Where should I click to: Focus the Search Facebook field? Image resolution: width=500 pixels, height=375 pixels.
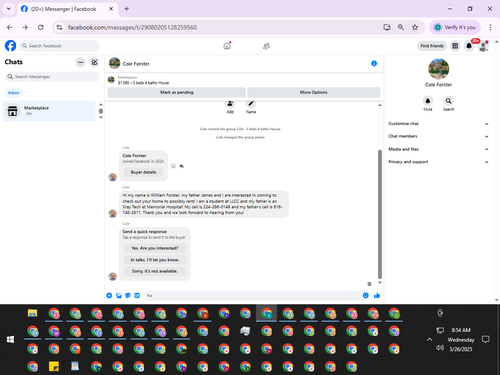[x=59, y=46]
